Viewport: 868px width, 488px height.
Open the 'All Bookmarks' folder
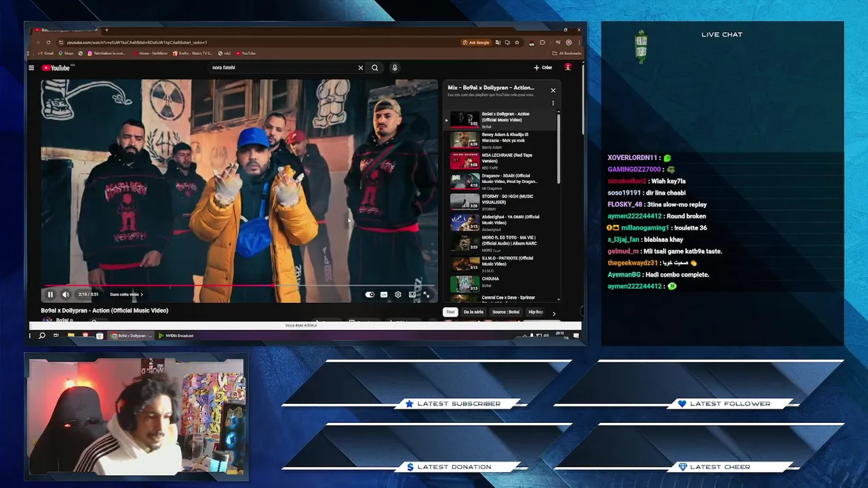[567, 53]
